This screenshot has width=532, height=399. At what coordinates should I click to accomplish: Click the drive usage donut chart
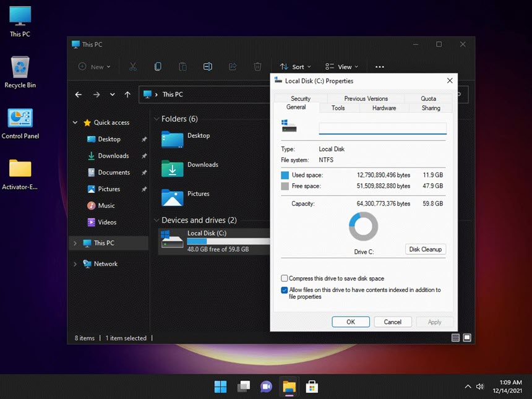(x=363, y=226)
